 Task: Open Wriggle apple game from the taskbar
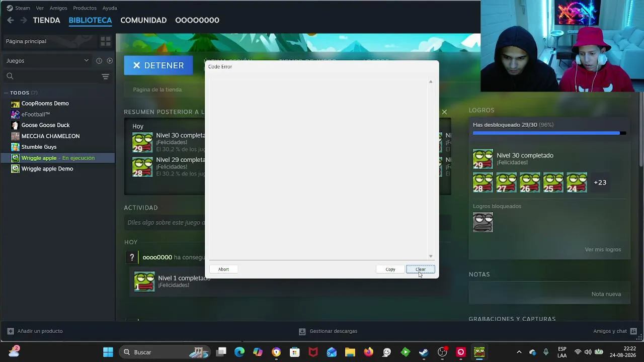(x=479, y=352)
